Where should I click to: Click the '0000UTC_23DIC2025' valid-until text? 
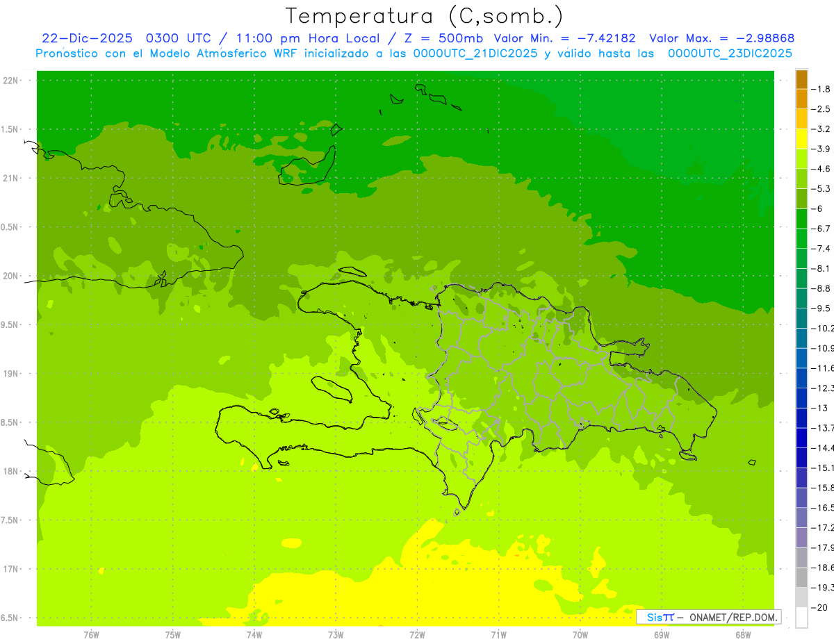(730, 53)
